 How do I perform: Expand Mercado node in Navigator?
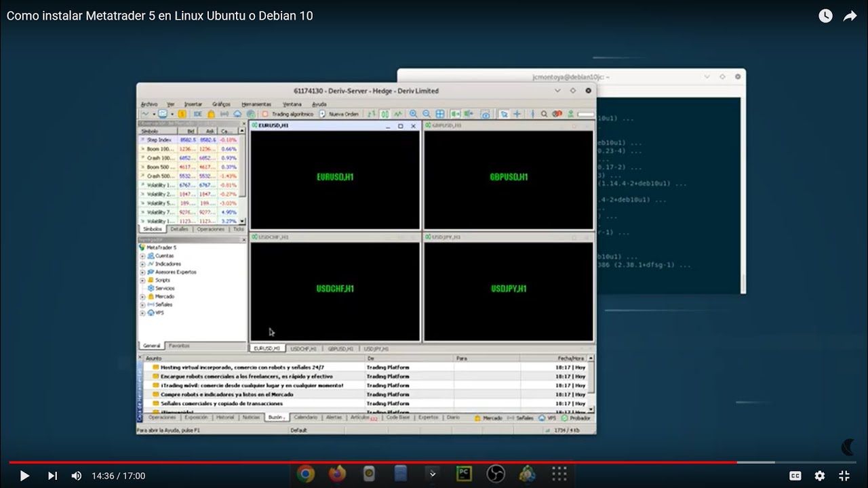[x=142, y=297]
